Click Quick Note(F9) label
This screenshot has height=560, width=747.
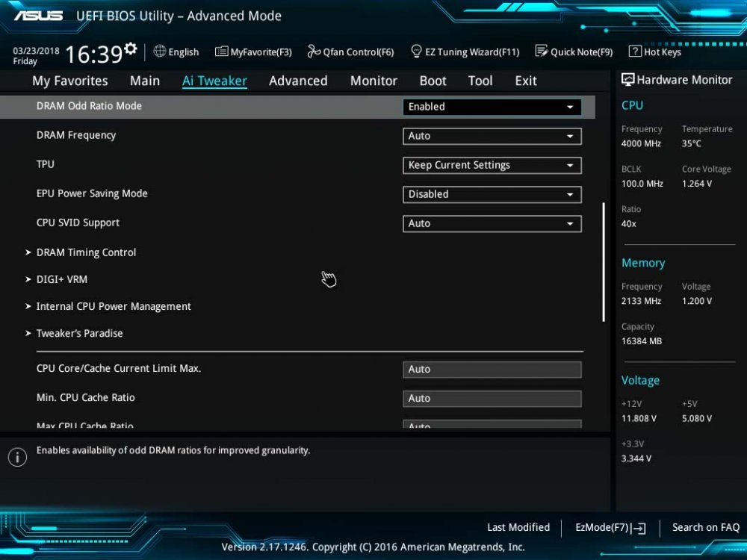pyautogui.click(x=582, y=52)
